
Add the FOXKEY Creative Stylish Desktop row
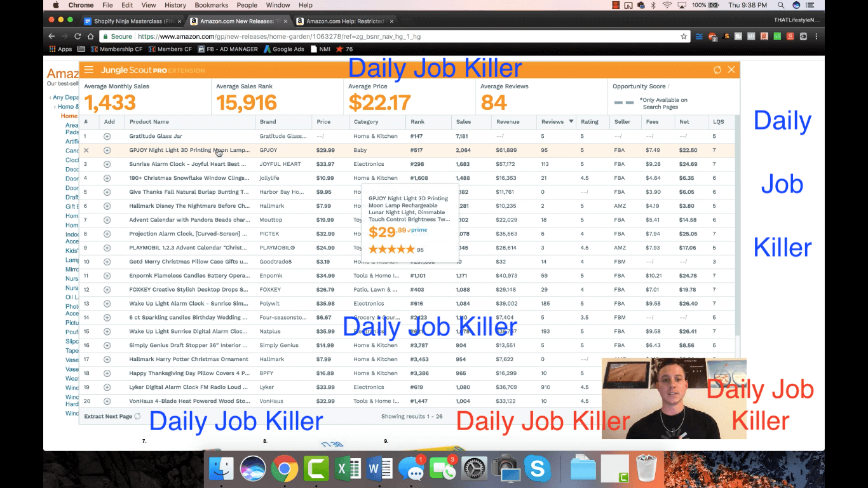[x=107, y=290]
